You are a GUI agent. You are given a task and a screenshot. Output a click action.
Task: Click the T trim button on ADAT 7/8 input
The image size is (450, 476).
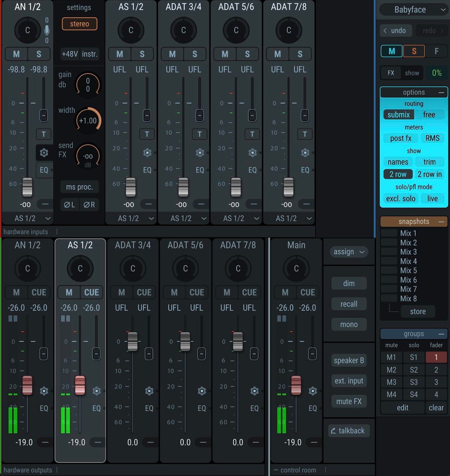[305, 134]
